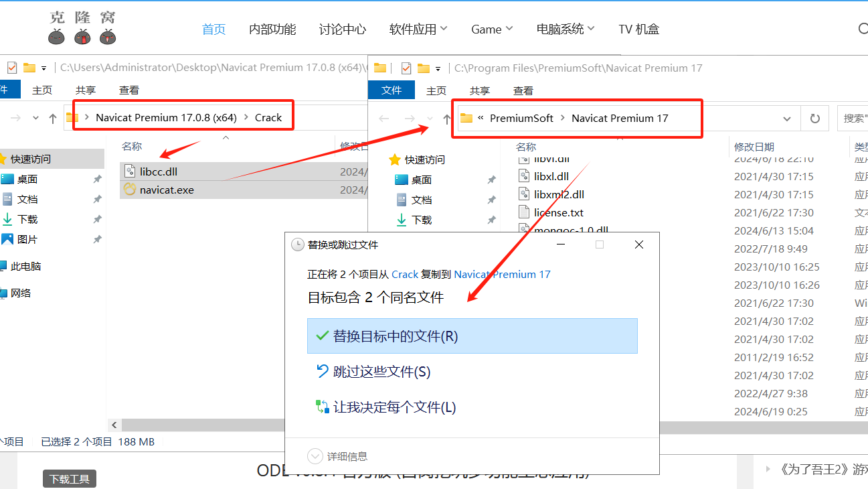868x489 pixels.
Task: Click pin icon beside 桌面 in Navicat Premium 17 window
Action: click(x=491, y=180)
